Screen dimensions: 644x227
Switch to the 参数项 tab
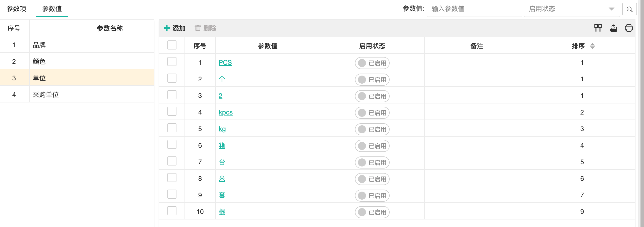point(16,9)
